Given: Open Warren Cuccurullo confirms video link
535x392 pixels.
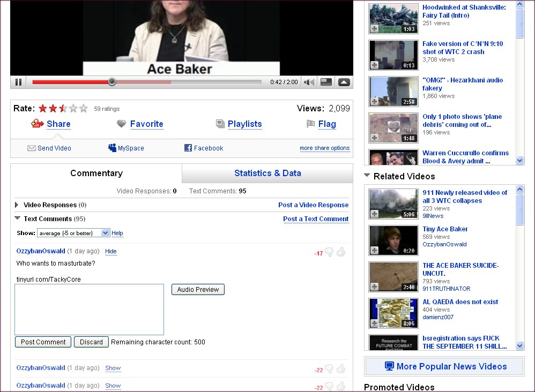Looking at the screenshot, I should pyautogui.click(x=465, y=157).
